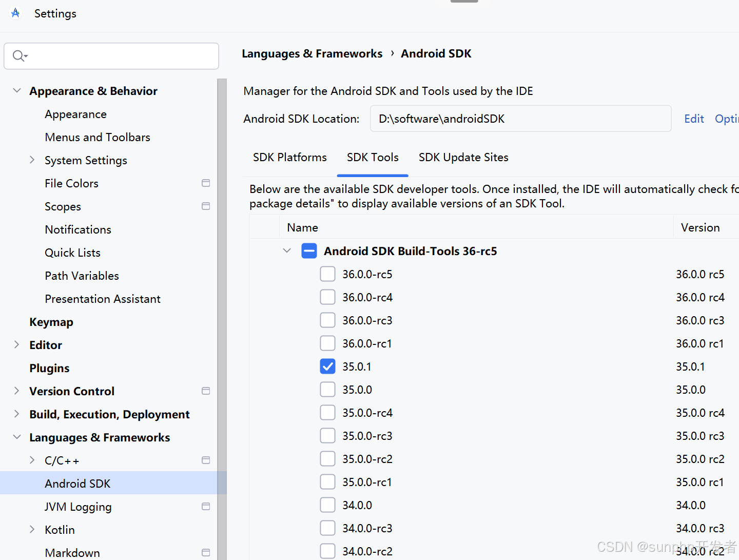Click project-level icon beside Version Control
This screenshot has height=560, width=739.
click(206, 391)
